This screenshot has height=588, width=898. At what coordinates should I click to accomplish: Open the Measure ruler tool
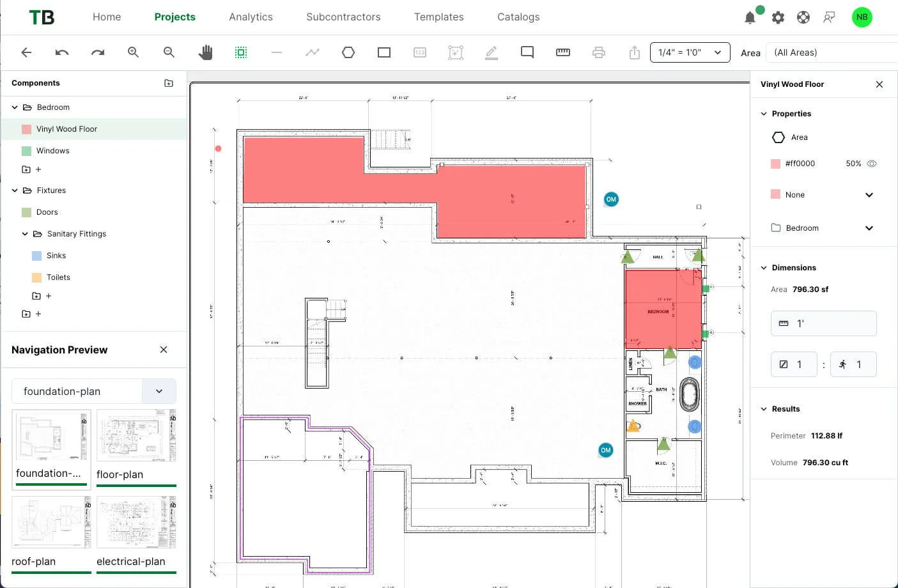coord(562,52)
